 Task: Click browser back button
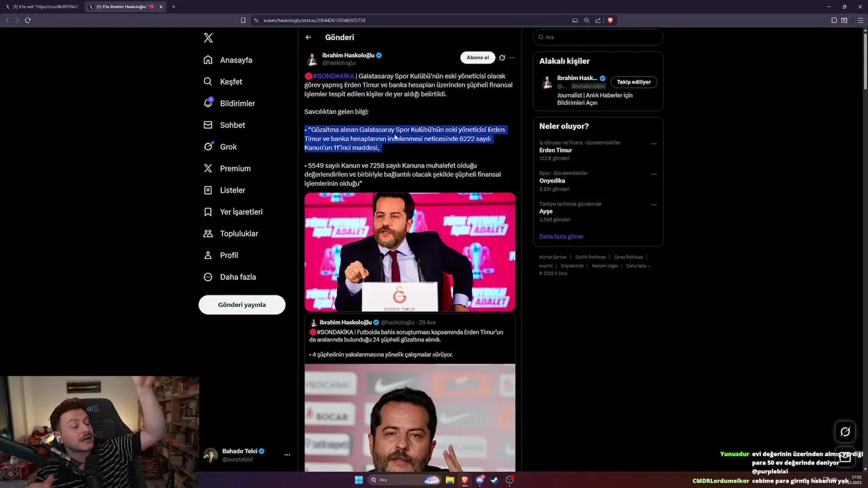7,20
